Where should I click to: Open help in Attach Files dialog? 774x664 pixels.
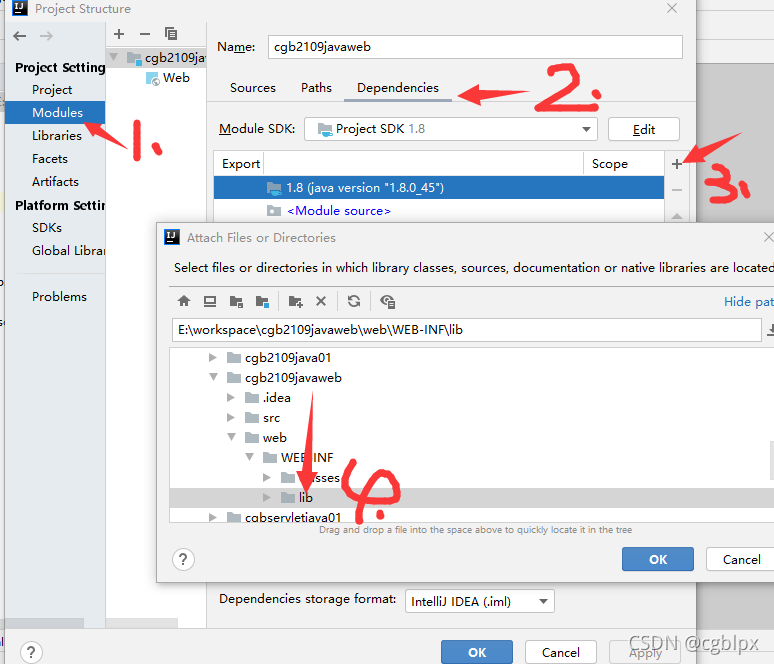pos(183,559)
